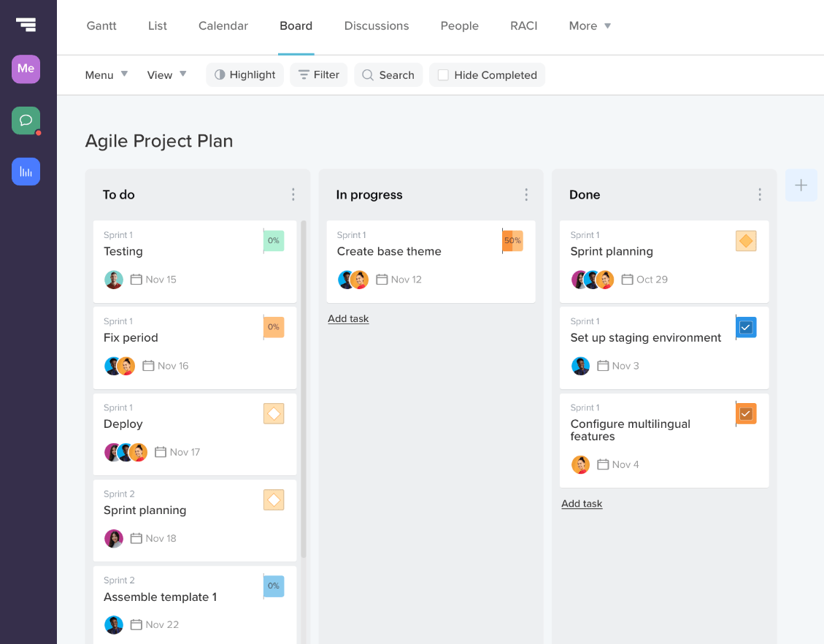
Task: Open the Filter options
Action: click(318, 74)
